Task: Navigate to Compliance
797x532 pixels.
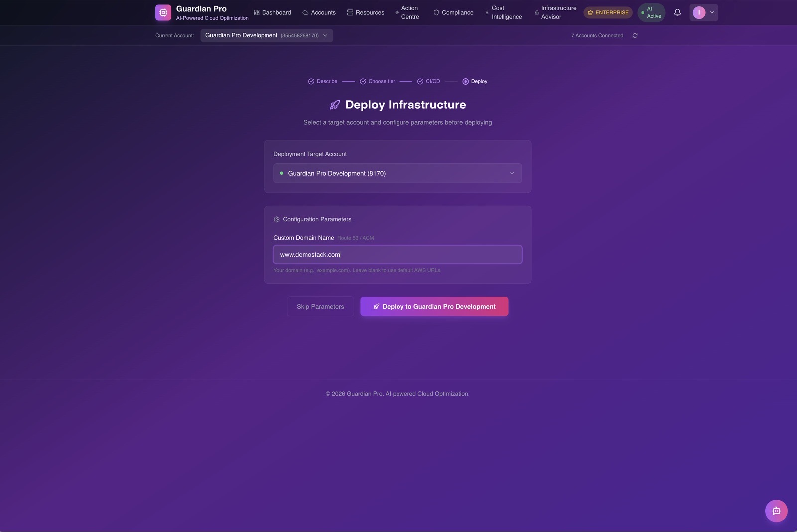Action: tap(453, 13)
